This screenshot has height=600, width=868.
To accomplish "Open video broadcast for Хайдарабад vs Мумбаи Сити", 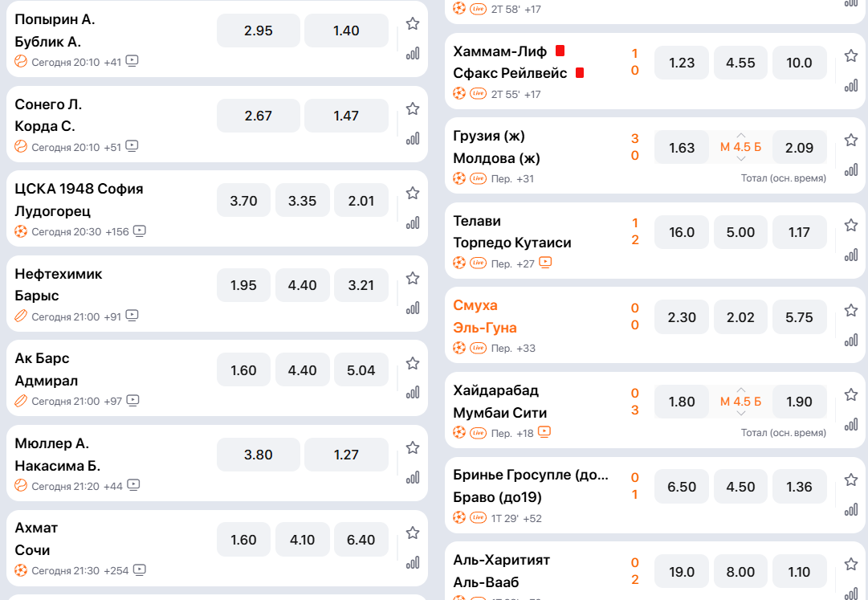I will click(544, 432).
